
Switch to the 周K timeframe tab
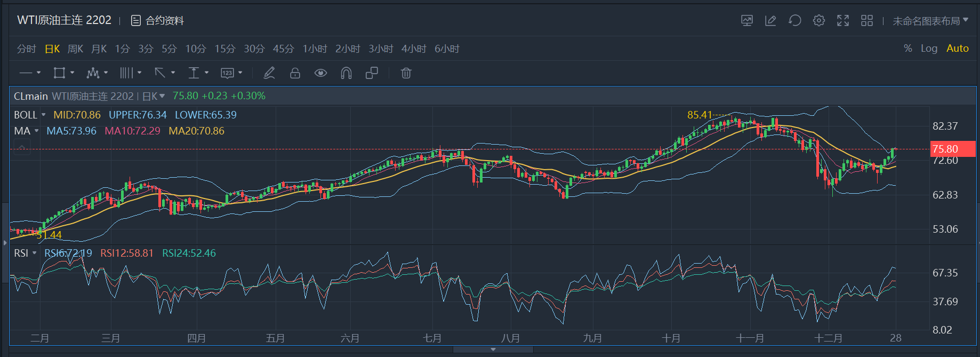pyautogui.click(x=75, y=49)
